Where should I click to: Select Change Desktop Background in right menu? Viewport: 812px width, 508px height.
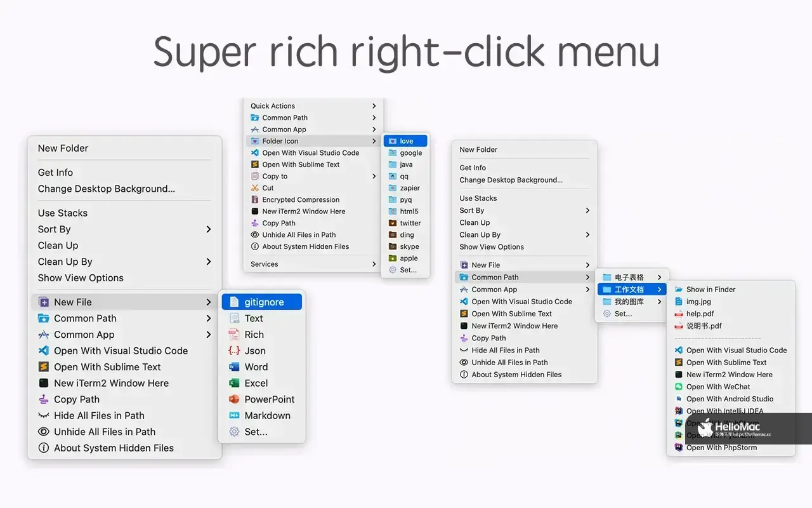click(511, 180)
